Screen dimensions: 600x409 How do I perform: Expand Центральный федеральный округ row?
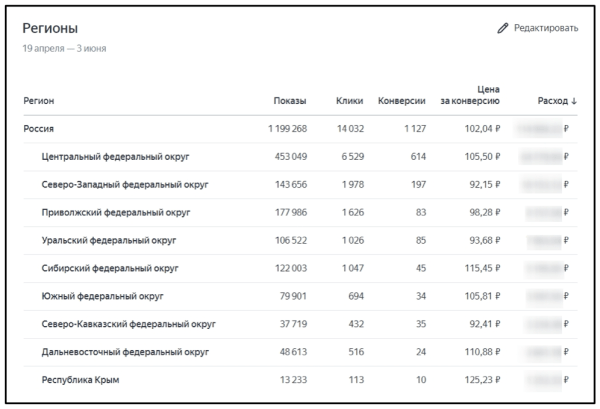(116, 157)
